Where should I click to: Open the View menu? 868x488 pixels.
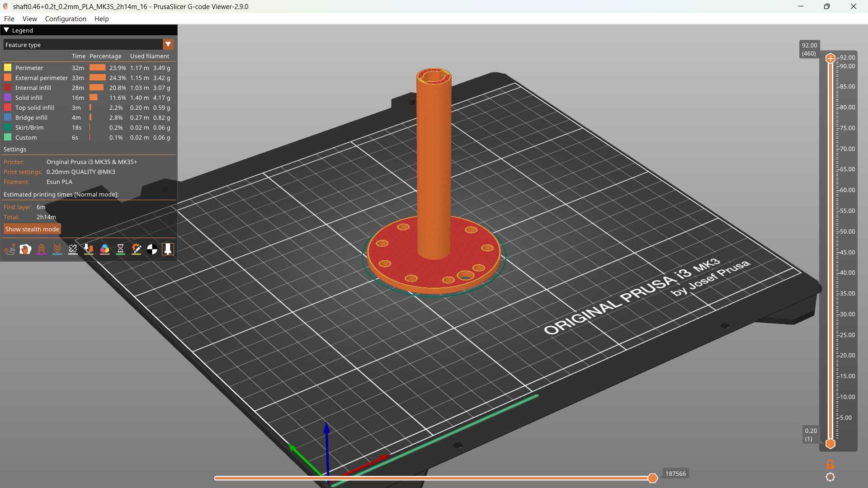[29, 19]
